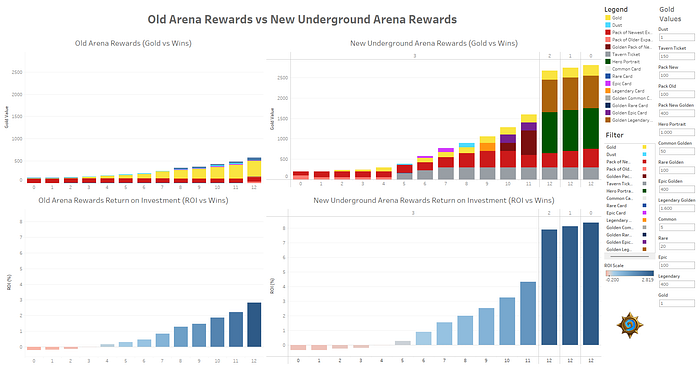Screen dimensions: 700x368
Task: Select the 9-wins bar in New Underground ROI chart
Action: 486,326
